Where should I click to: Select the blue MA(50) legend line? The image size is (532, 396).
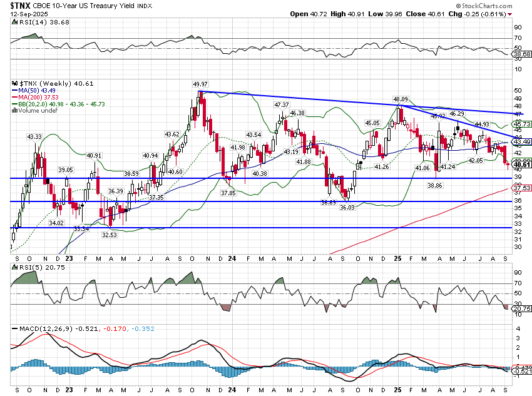(14, 91)
